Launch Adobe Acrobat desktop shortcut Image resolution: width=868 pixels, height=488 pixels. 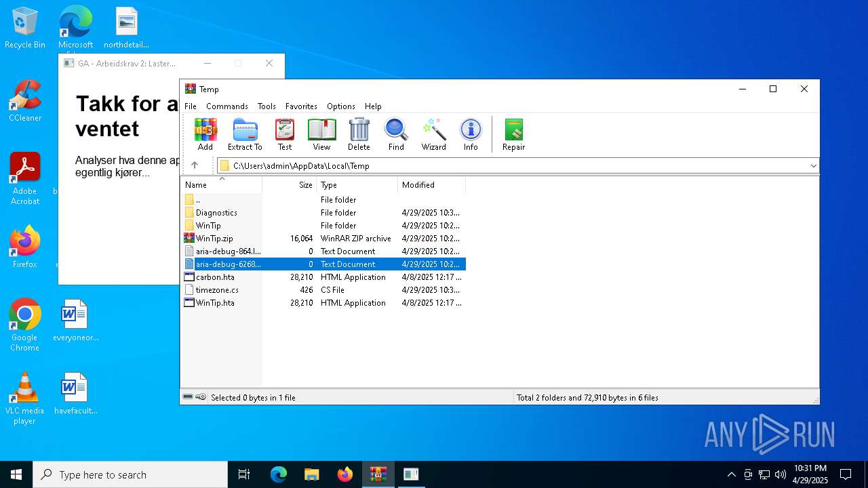coord(25,179)
